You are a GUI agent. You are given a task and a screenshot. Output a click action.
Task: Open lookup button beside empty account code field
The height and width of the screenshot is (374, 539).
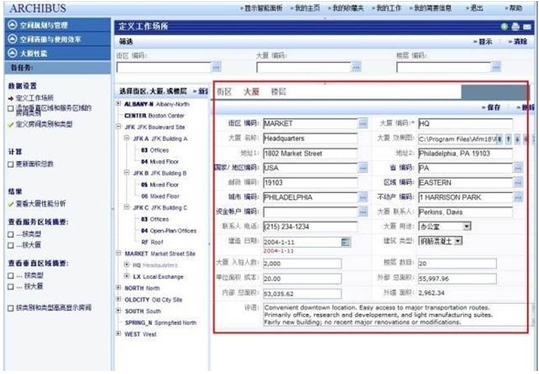coord(363,212)
